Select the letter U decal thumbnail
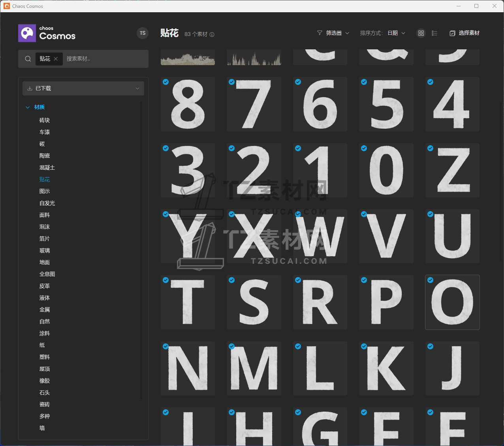504x446 pixels. point(452,236)
